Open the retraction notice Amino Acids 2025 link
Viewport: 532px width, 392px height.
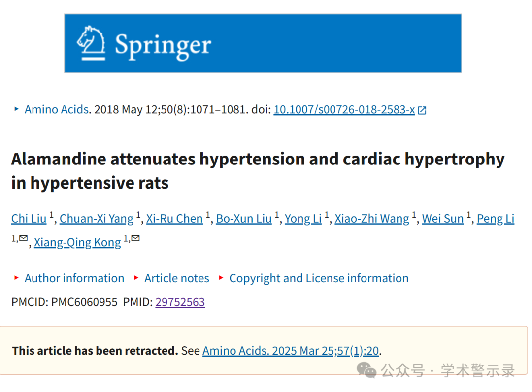click(x=291, y=351)
